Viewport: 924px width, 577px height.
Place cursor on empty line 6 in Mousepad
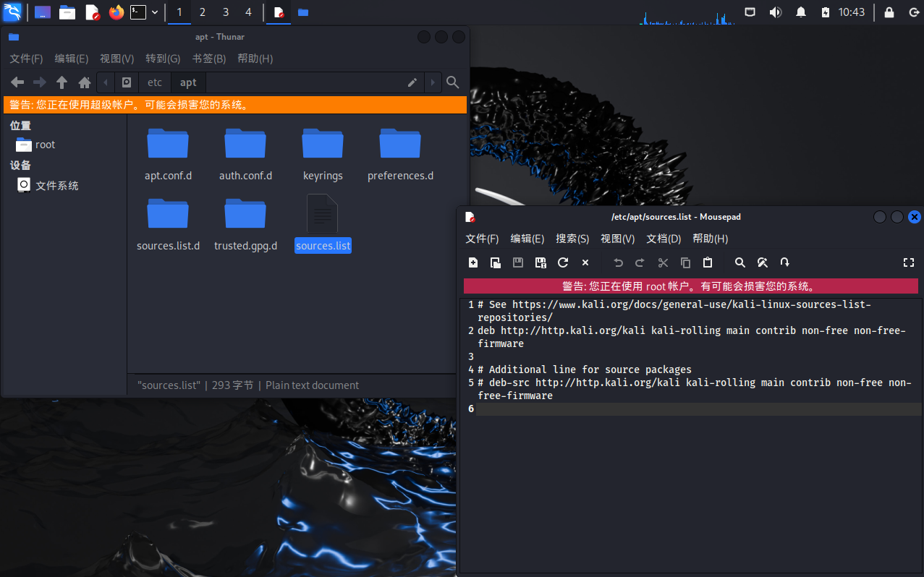coord(699,409)
